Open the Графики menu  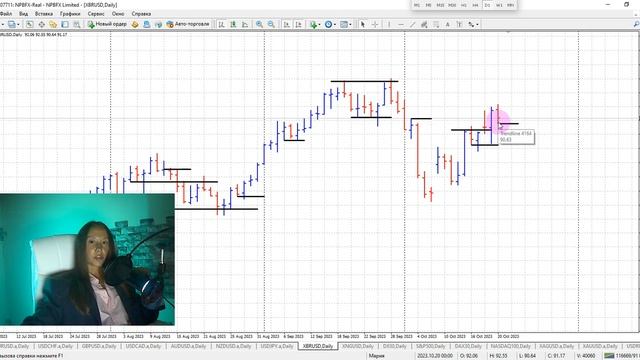coord(70,14)
